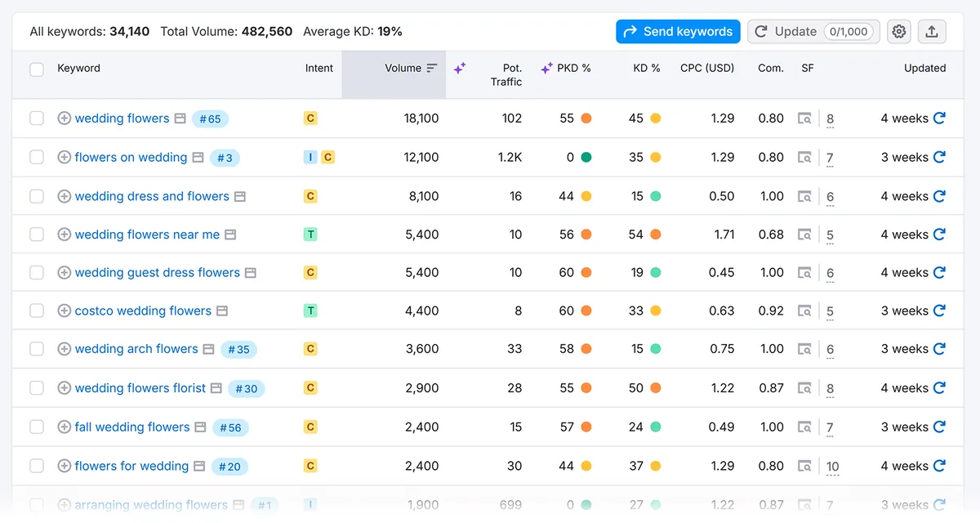Click AI sparkle icon next to Pot. Traffic

(x=460, y=69)
